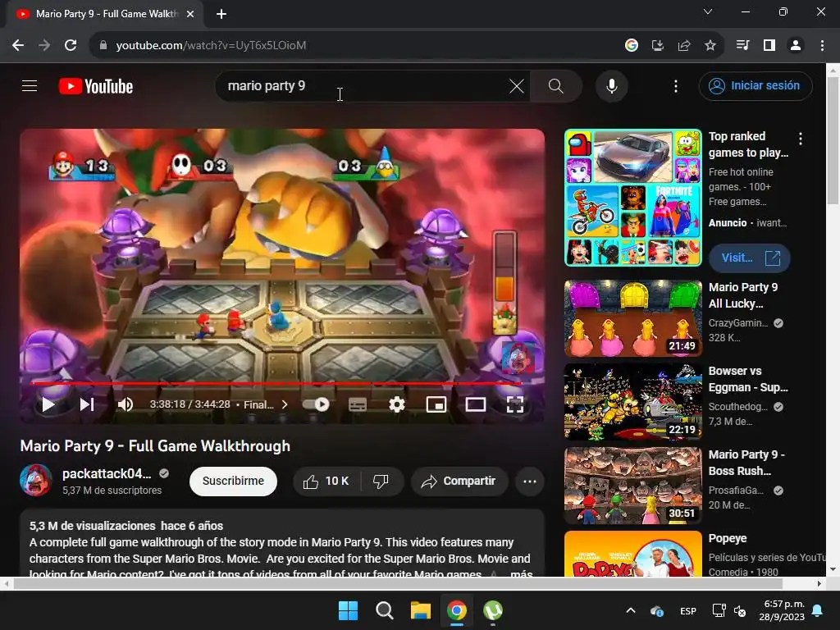The width and height of the screenshot is (840, 630).
Task: Like the video (10 K)
Action: (x=326, y=481)
